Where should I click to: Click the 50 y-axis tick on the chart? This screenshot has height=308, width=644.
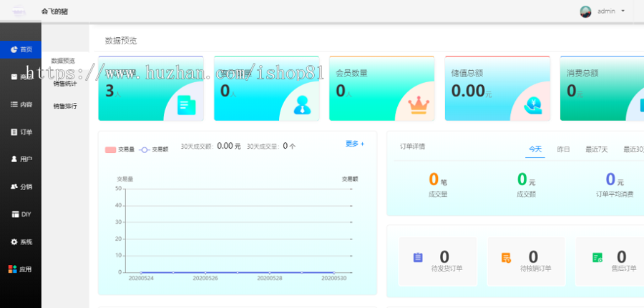click(118, 188)
